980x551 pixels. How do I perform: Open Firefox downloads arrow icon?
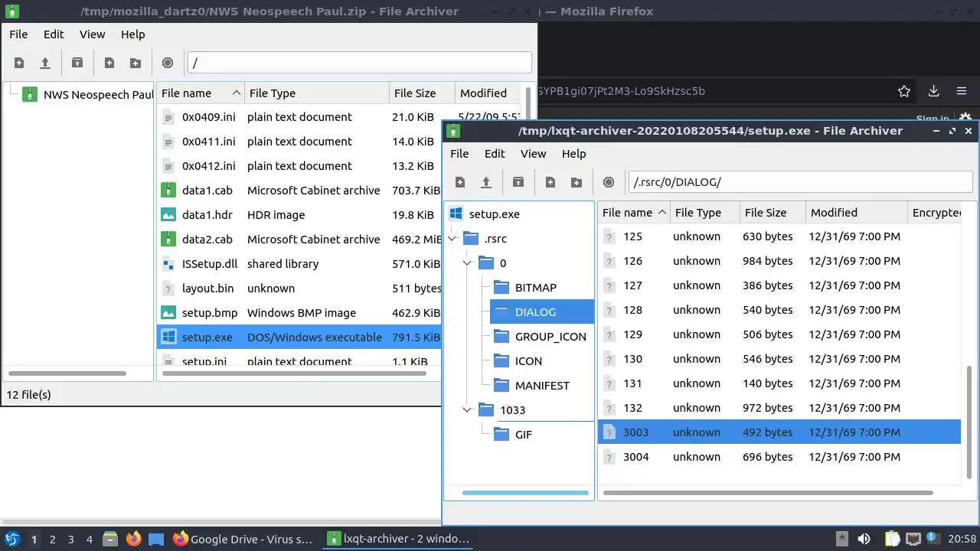(933, 91)
